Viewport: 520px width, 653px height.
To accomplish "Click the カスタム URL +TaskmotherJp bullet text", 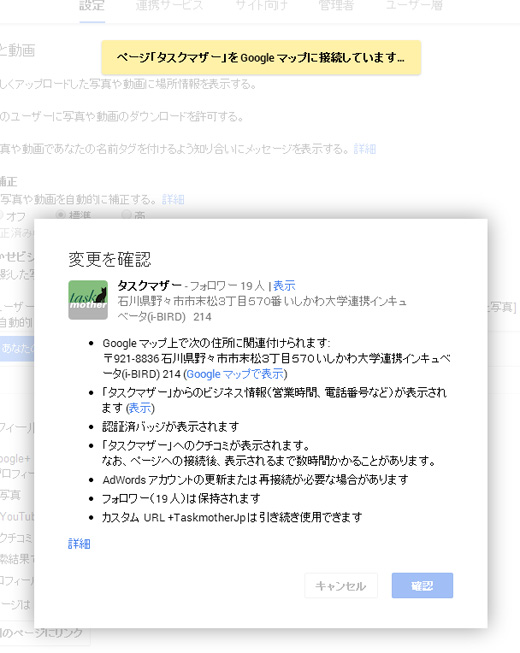I will click(232, 517).
